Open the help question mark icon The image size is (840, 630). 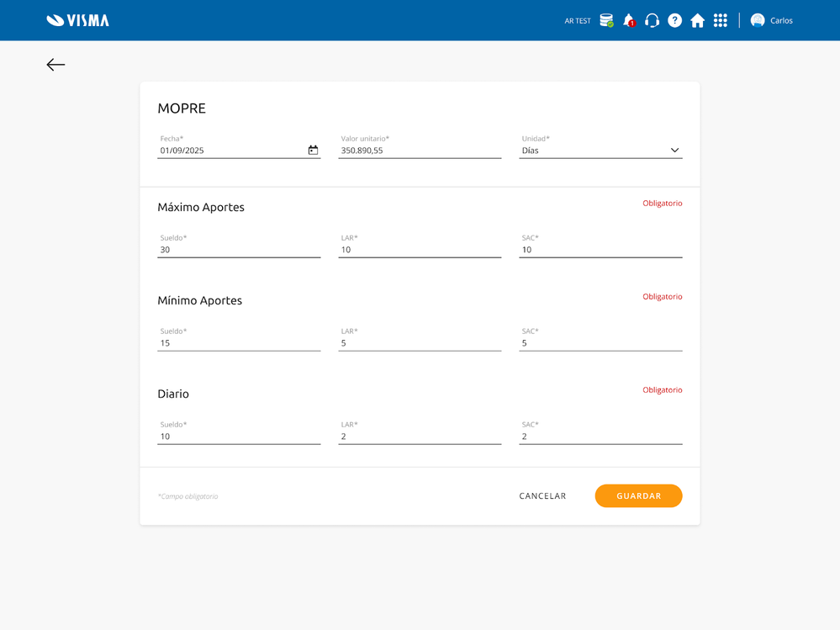click(x=674, y=20)
